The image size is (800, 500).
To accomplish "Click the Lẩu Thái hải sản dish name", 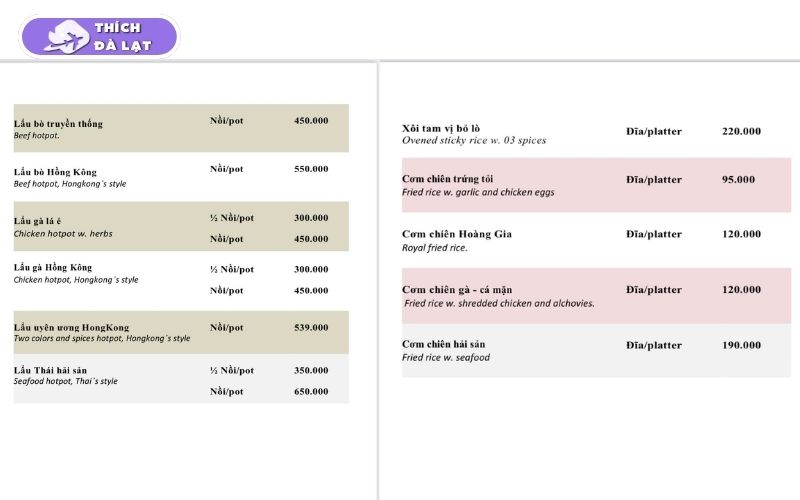I will [x=51, y=370].
